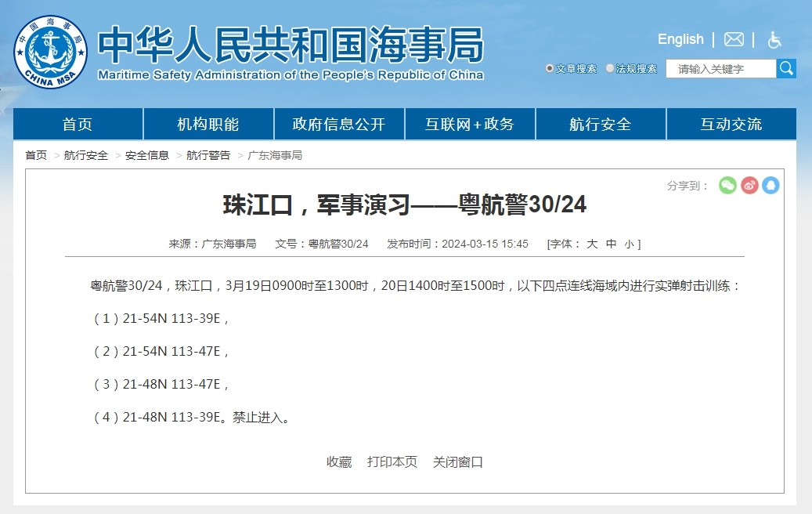Go to 互动交流 navigation tab
This screenshot has width=812, height=514.
pyautogui.click(x=731, y=125)
